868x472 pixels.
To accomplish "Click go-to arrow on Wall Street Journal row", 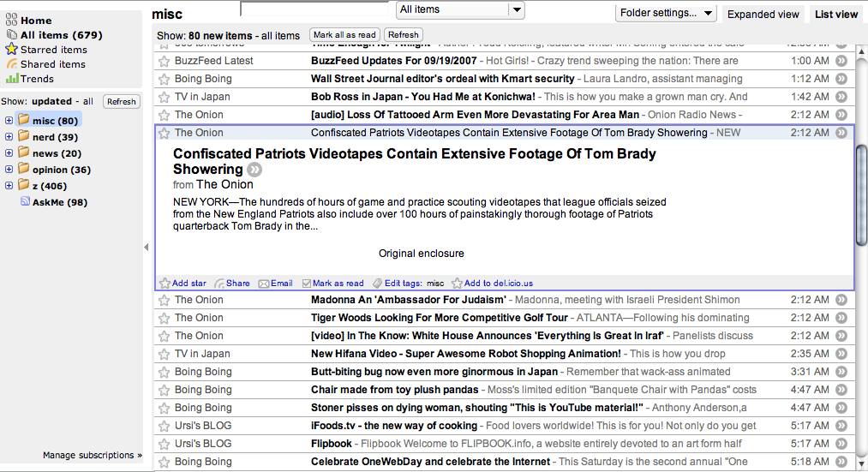I will 841,79.
